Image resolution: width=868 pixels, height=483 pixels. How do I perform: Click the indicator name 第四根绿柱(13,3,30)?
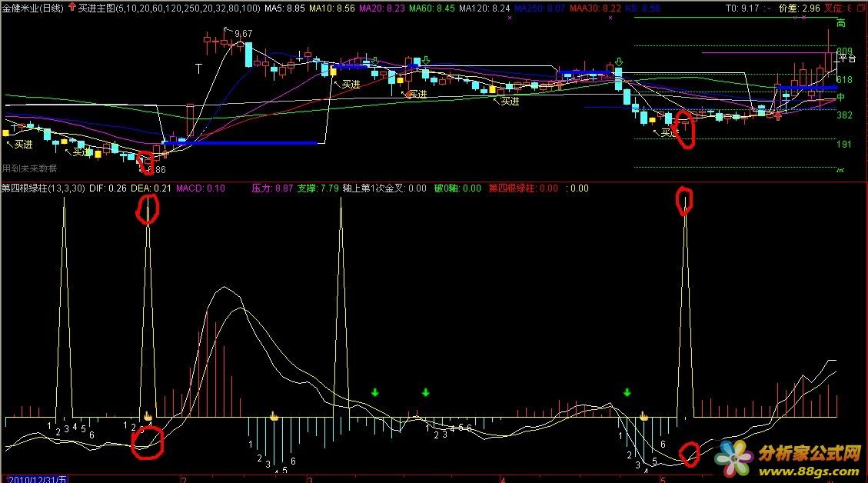coord(43,188)
